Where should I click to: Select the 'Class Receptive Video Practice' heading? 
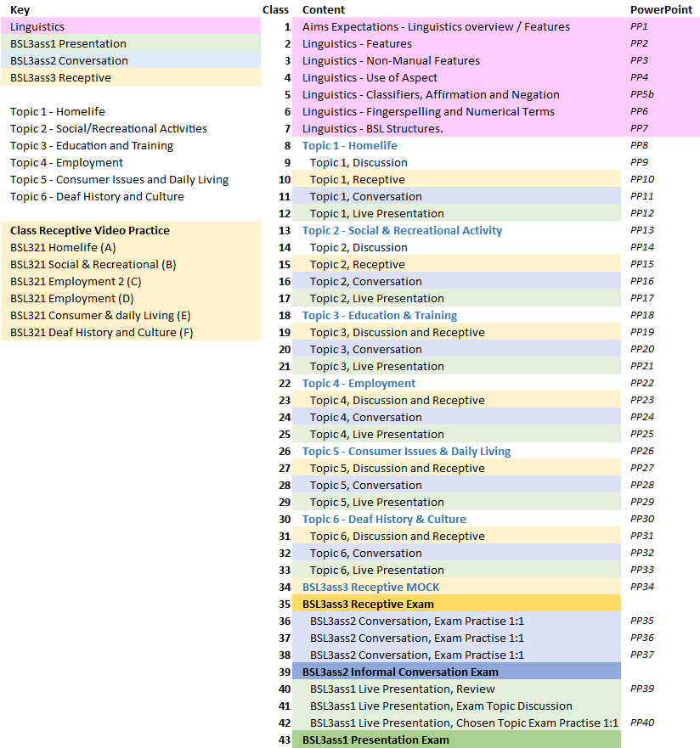89,231
